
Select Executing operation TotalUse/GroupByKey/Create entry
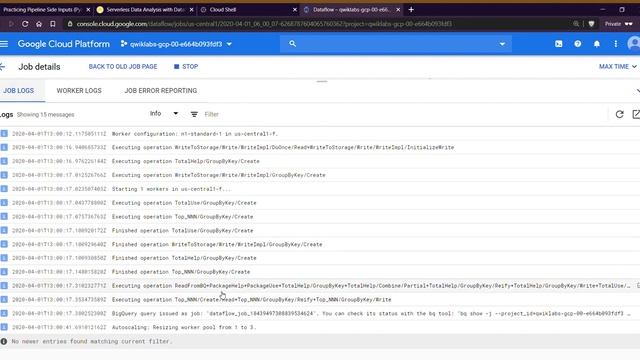(x=320, y=203)
